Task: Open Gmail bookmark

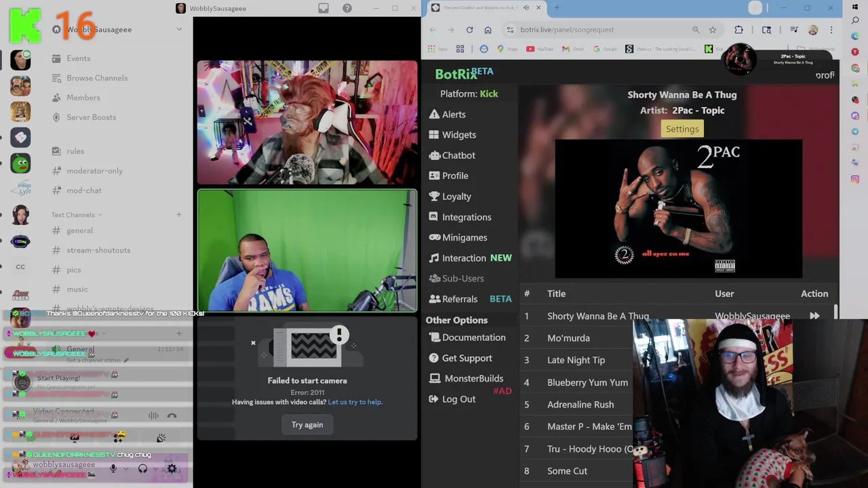Action: click(573, 49)
